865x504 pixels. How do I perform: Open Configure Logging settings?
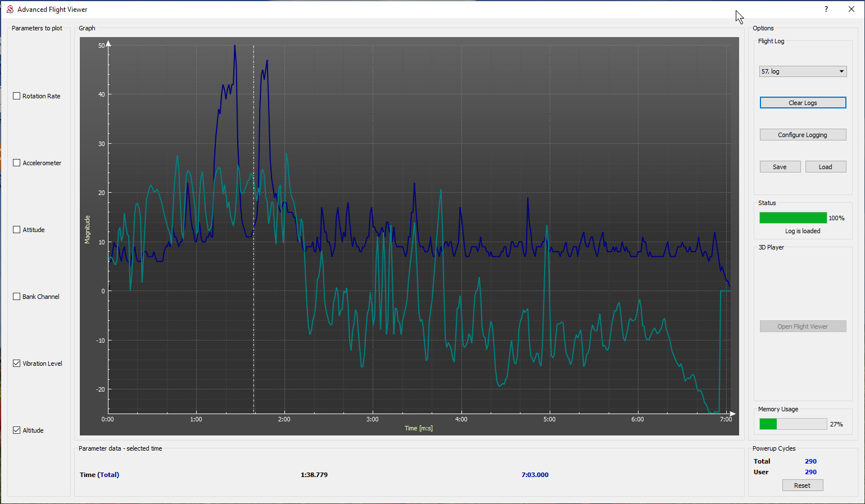(x=802, y=135)
